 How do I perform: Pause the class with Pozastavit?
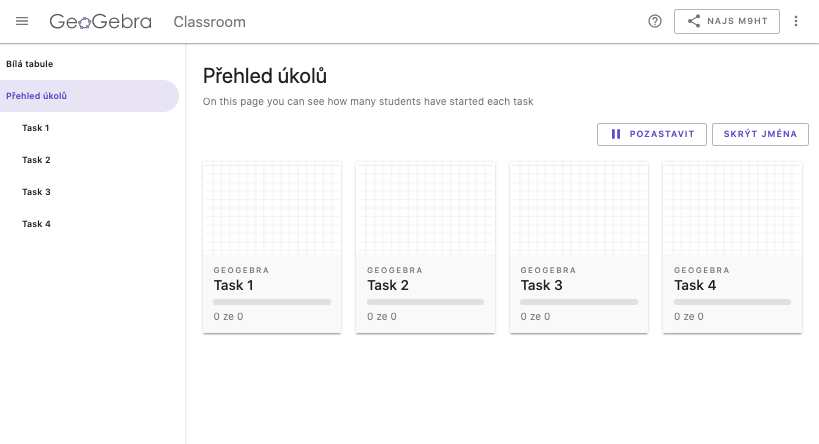651,134
